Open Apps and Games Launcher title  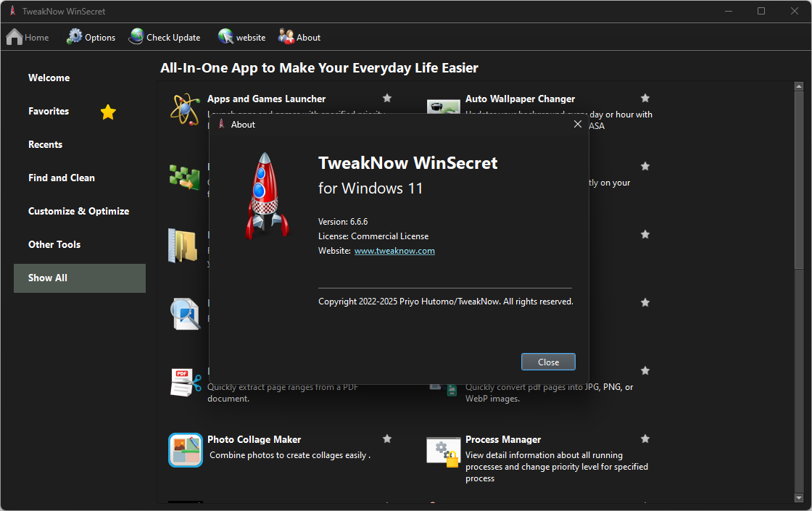pyautogui.click(x=266, y=99)
